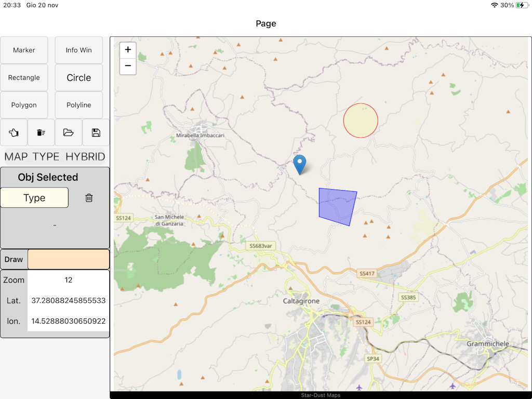Image resolution: width=532 pixels, height=399 pixels.
Task: Click the Star-Dust Maps attribution
Action: (x=321, y=395)
